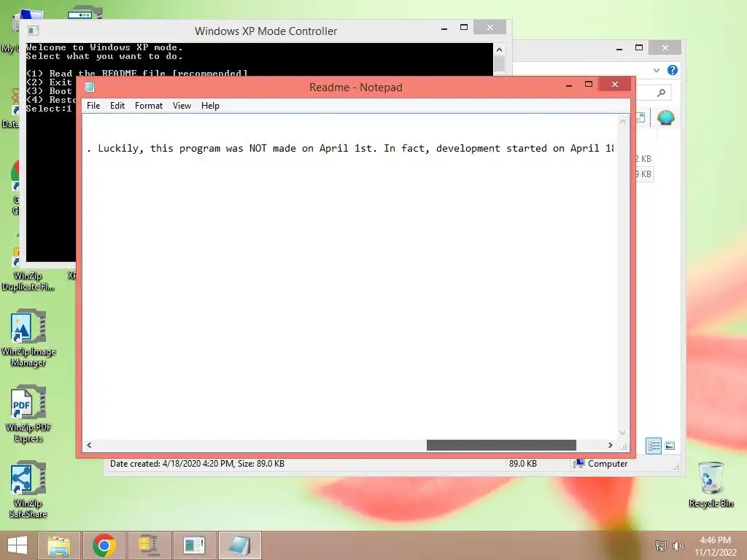Click the volume speaker tray icon
Image resolution: width=747 pixels, height=560 pixels.
coord(678,545)
